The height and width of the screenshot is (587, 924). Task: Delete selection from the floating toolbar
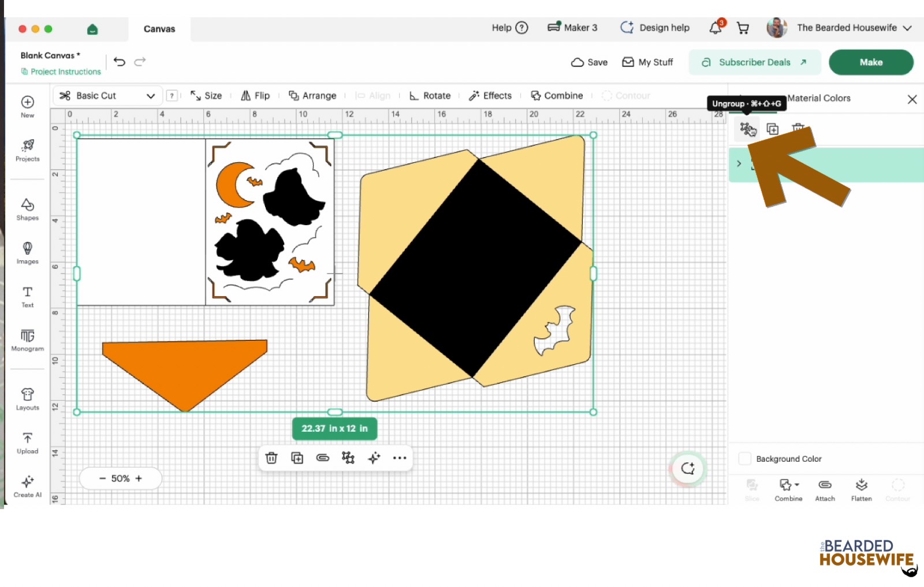click(271, 458)
